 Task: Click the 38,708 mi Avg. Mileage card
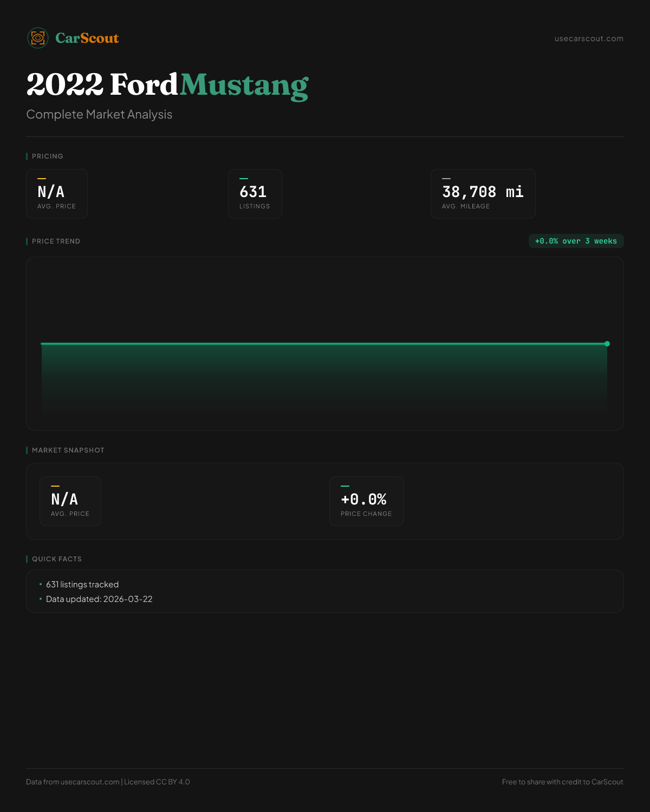click(483, 194)
